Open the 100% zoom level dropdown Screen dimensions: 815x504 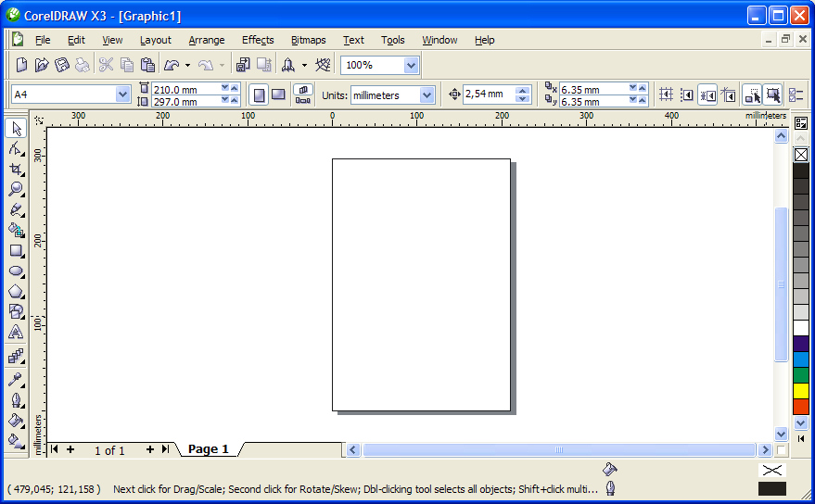point(411,65)
